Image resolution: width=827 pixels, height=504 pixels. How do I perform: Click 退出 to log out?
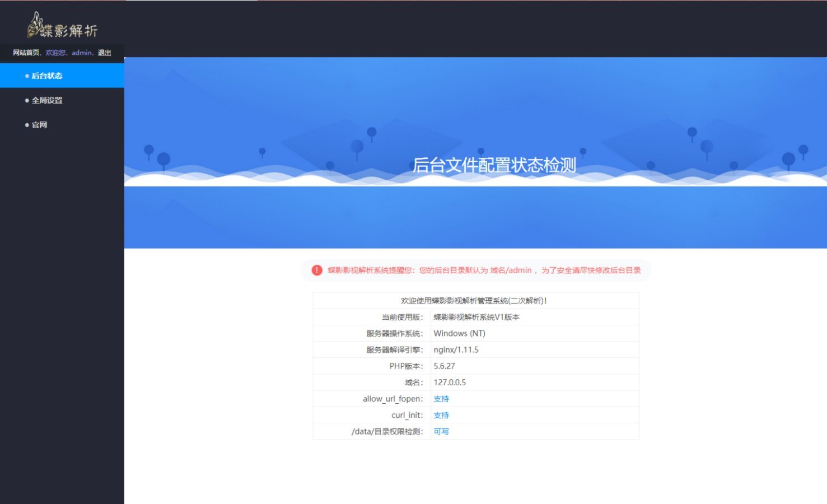click(105, 52)
